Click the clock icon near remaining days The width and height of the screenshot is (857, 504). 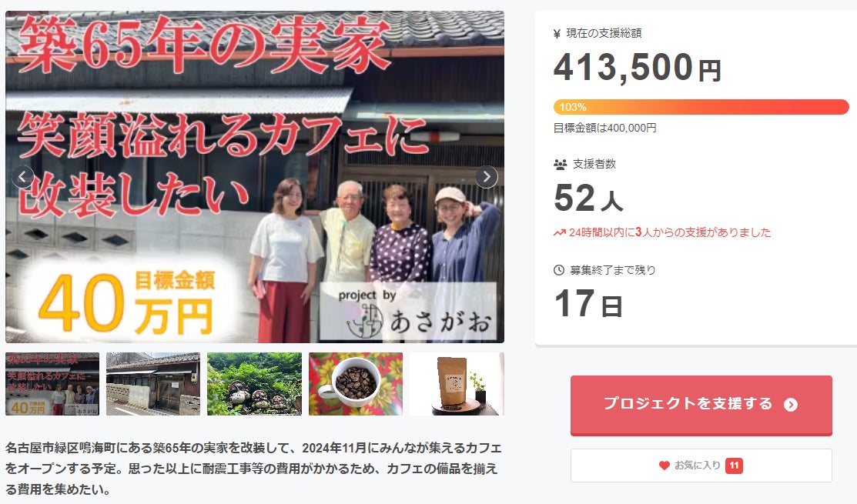(559, 270)
